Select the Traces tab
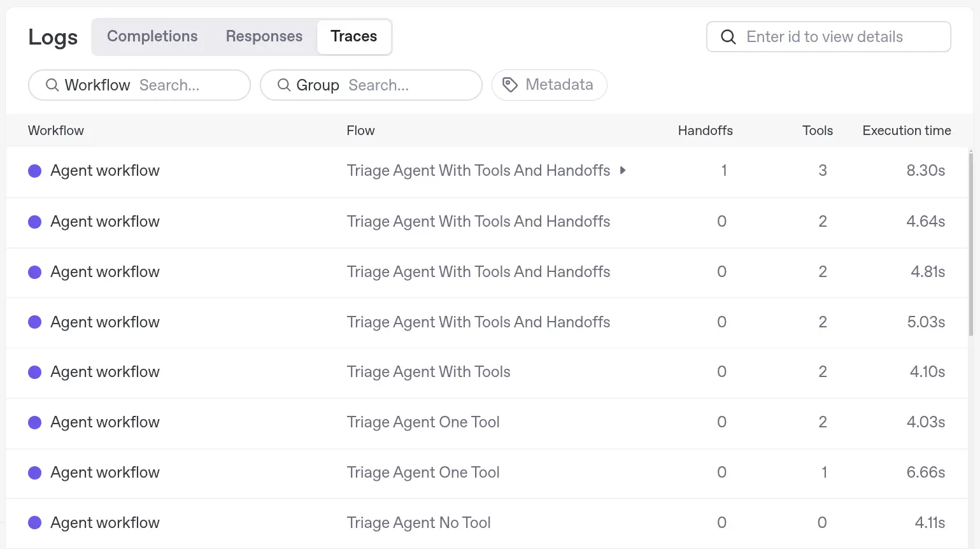 coord(354,36)
